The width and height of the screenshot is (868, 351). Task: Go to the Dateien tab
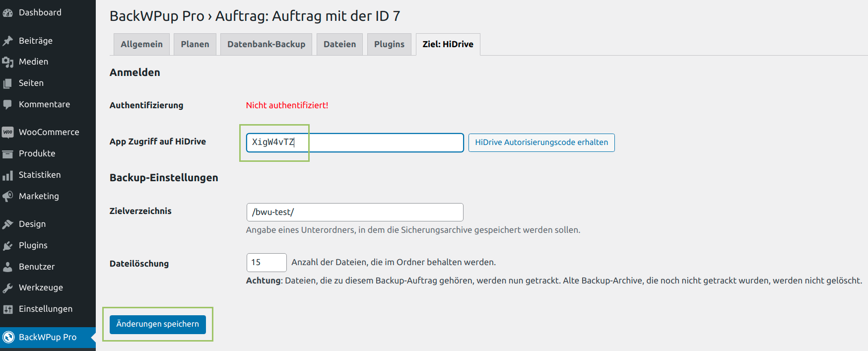(339, 44)
